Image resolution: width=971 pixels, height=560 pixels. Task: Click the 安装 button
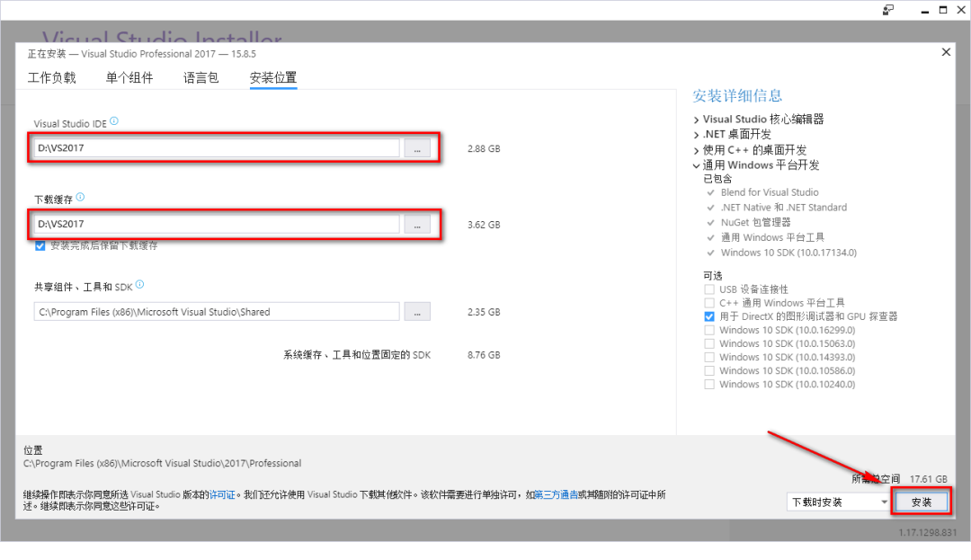click(921, 502)
